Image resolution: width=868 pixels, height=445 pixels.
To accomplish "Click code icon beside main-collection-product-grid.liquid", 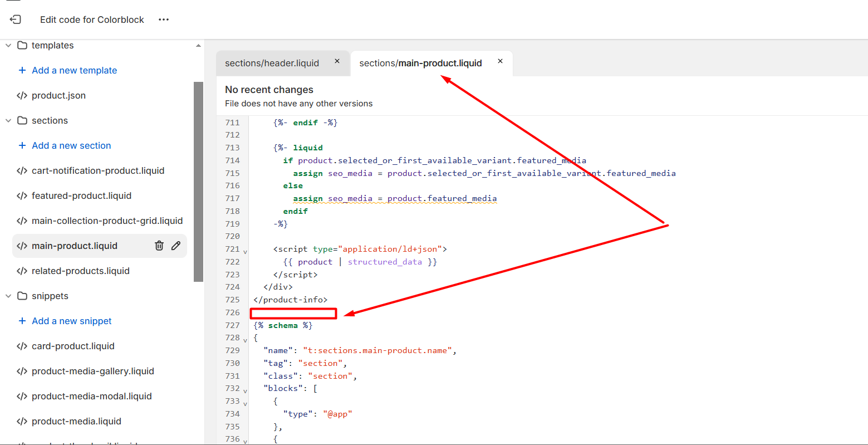I will click(22, 221).
